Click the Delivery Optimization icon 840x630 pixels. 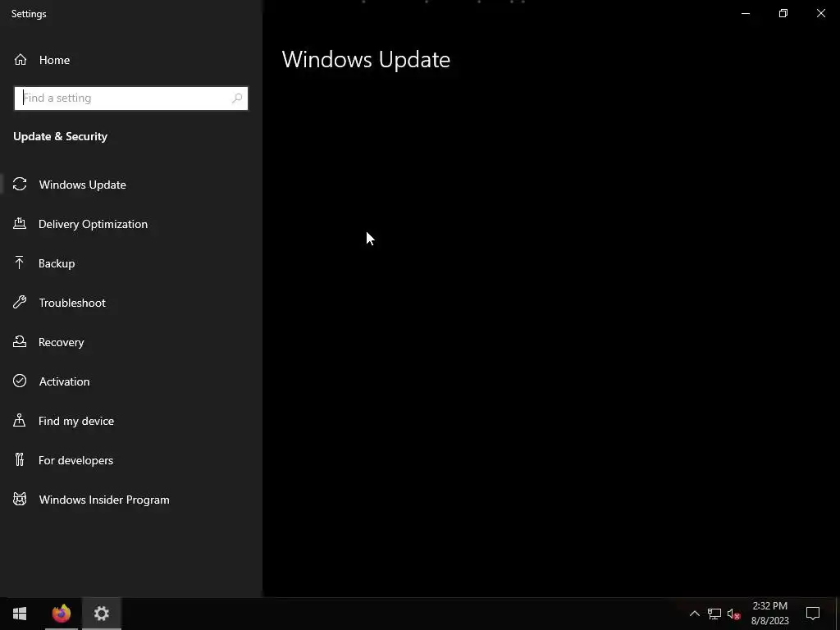pos(20,223)
